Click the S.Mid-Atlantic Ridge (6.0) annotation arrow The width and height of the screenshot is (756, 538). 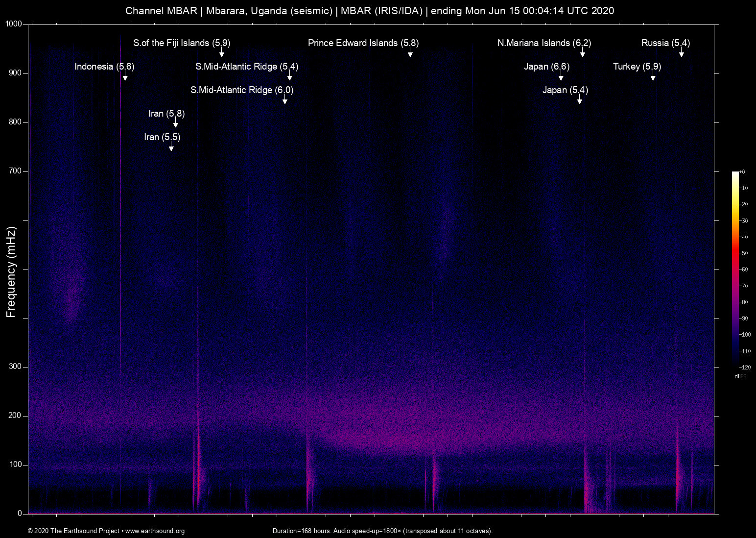[x=284, y=101]
